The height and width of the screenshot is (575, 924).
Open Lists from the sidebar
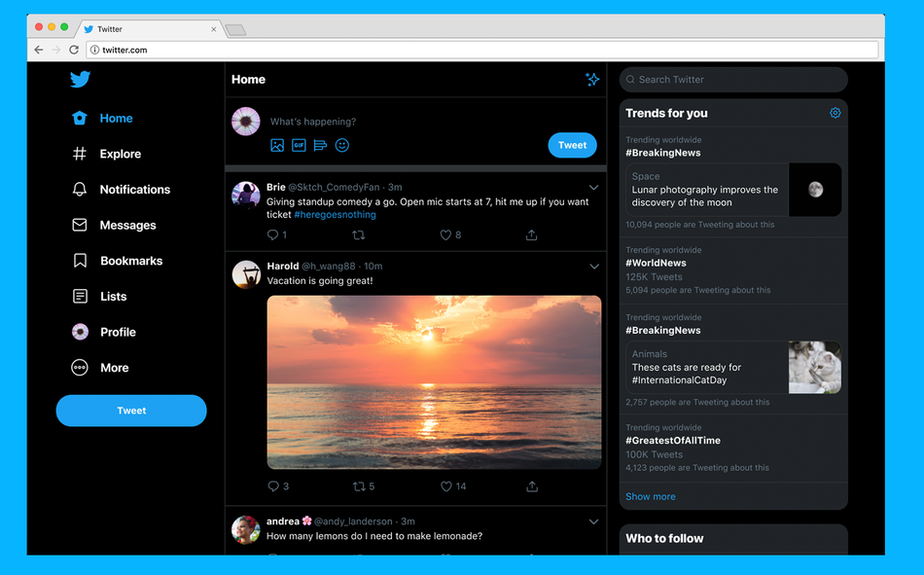tap(113, 296)
